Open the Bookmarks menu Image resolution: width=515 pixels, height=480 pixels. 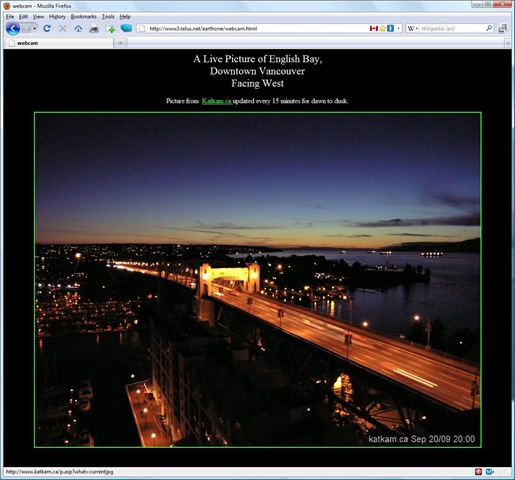(84, 17)
